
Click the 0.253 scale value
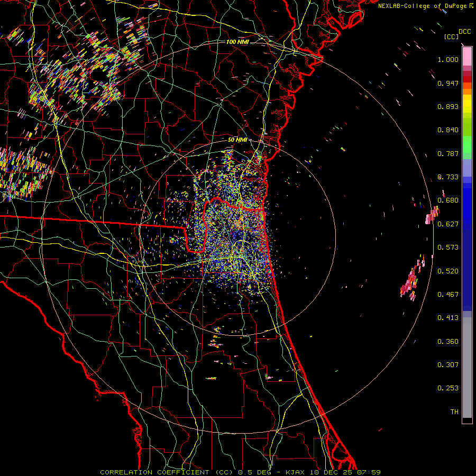pos(448,388)
